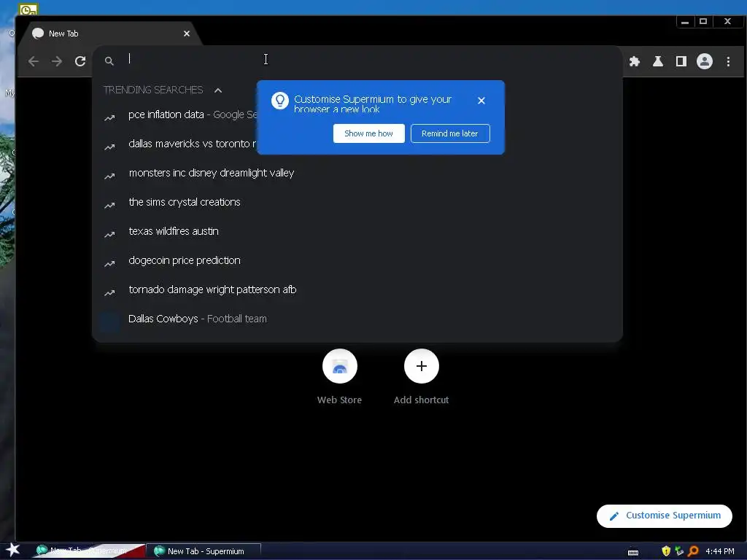Click trending icon beside texas wildfires austin

point(109,234)
